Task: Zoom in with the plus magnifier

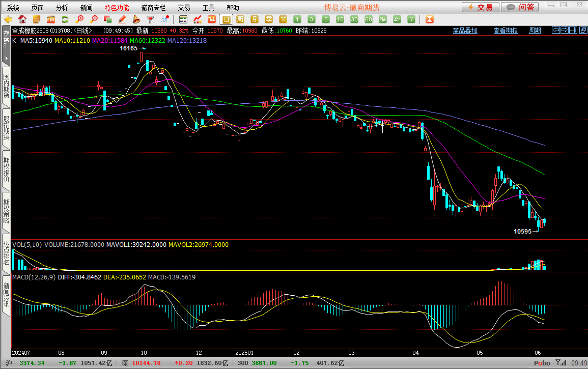Action: click(79, 19)
